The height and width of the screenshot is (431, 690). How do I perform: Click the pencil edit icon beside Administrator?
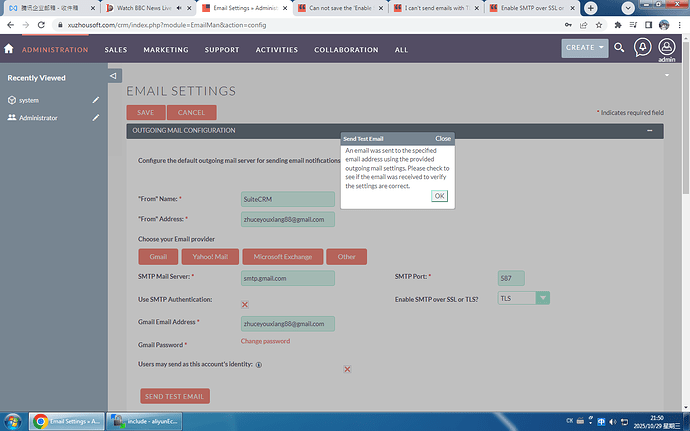(x=96, y=118)
